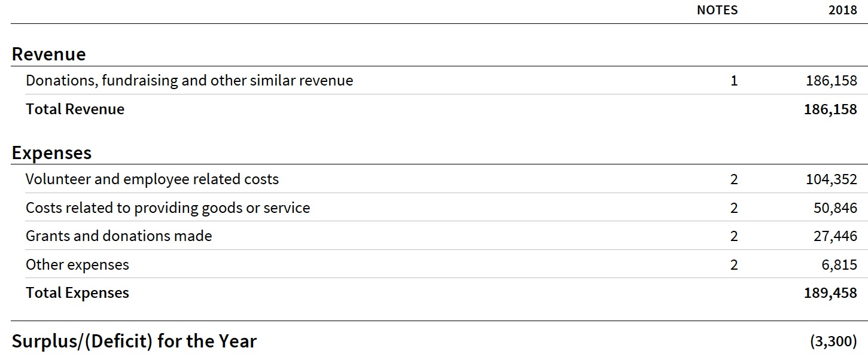868x363 pixels.
Task: Open note 2 reference for Grants row
Action: [734, 236]
